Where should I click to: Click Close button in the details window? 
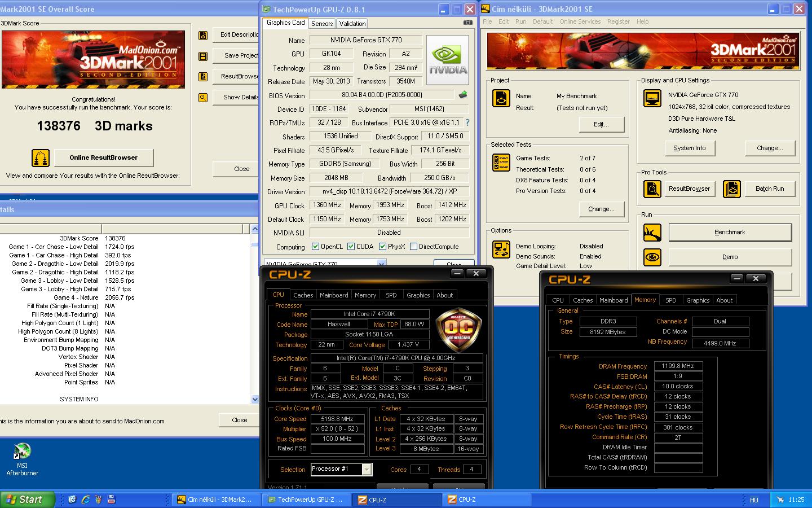coord(240,420)
